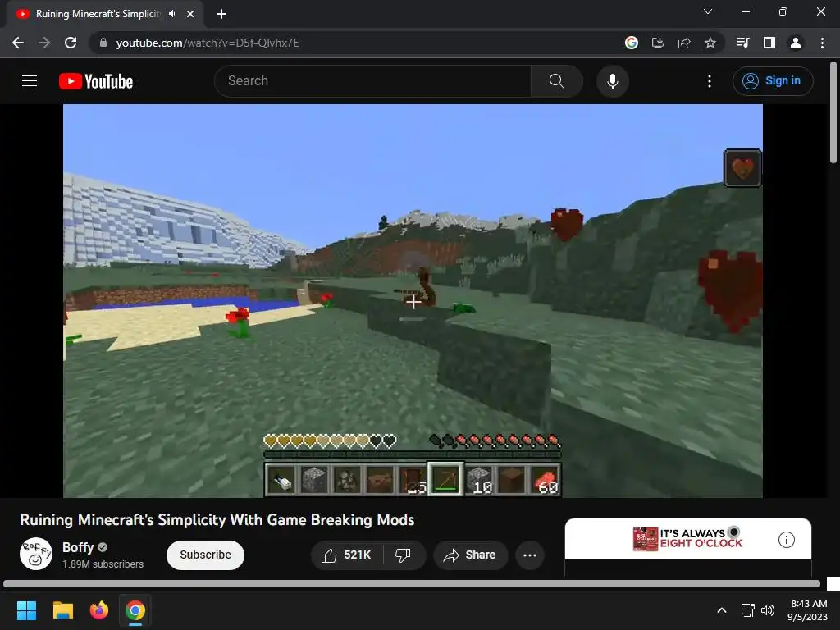Screen dimensions: 840x630
Task: Click the address bar URL
Action: point(208,43)
